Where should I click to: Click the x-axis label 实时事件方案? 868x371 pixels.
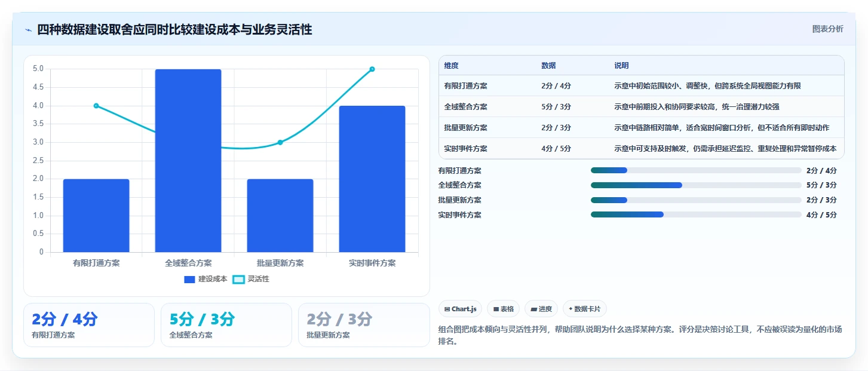(372, 263)
